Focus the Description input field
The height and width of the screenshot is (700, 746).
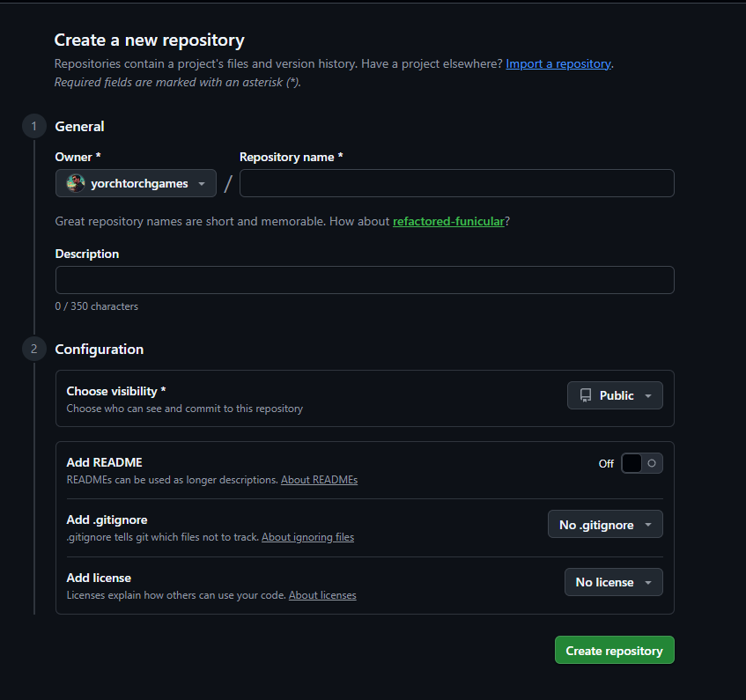(365, 280)
